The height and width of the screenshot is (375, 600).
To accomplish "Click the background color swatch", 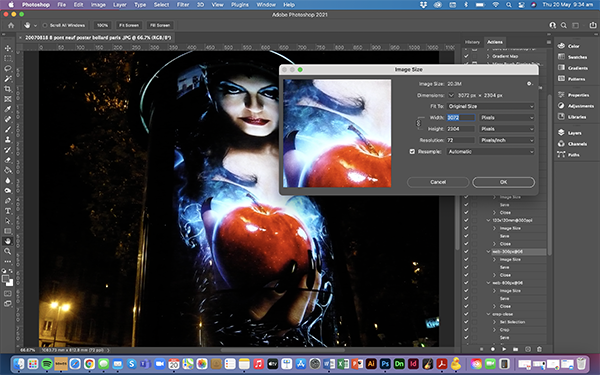I will (x=10, y=283).
